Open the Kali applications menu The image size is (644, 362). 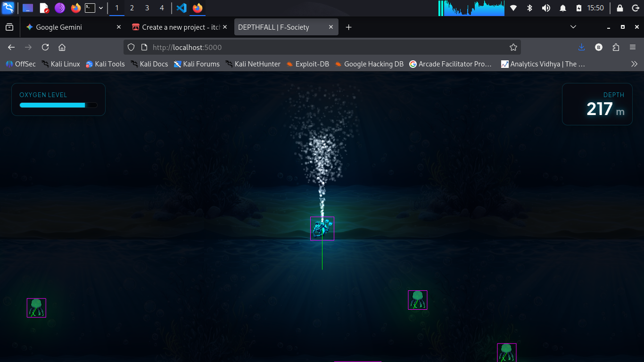point(8,8)
